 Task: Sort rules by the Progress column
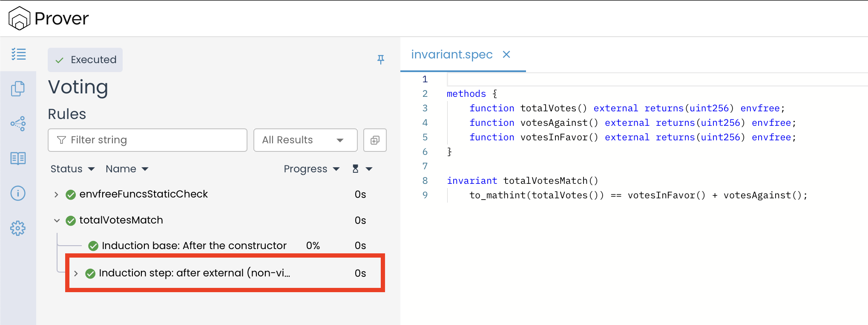(311, 169)
